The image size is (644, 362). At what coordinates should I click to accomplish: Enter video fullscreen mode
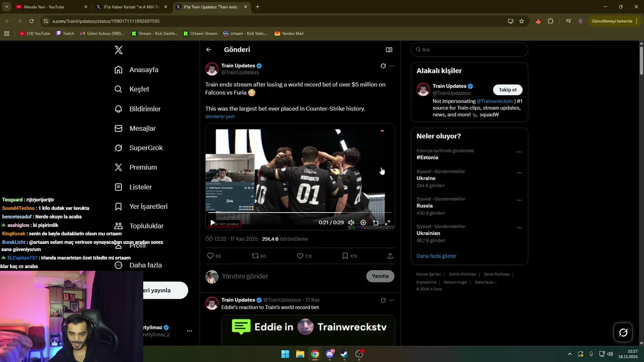[x=387, y=223]
